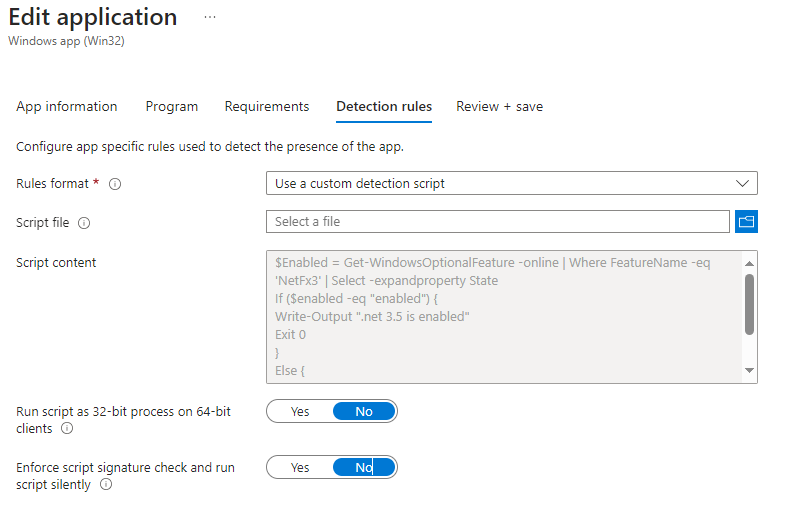Click info icon next to Script file
This screenshot has width=805, height=520.
pos(84,223)
